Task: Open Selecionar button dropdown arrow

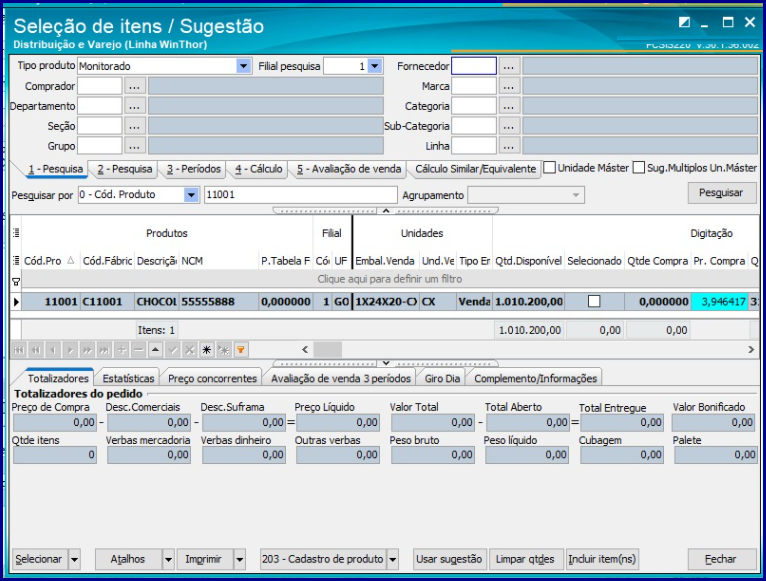Action: pos(74,559)
